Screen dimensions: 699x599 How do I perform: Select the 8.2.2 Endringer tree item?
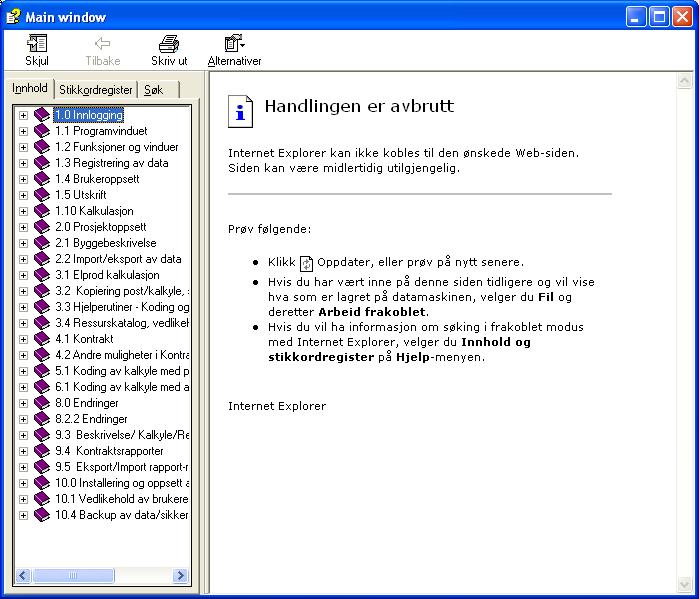tap(91, 419)
